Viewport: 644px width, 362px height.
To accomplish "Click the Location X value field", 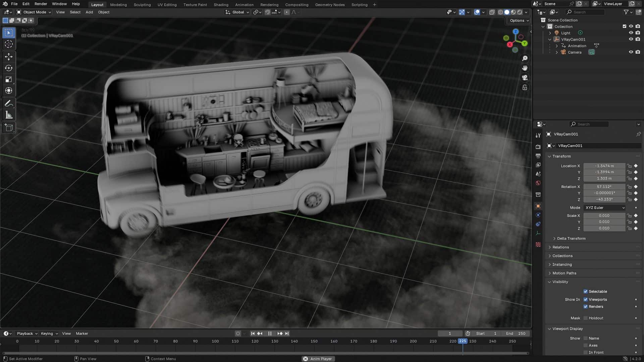I will [604, 166].
